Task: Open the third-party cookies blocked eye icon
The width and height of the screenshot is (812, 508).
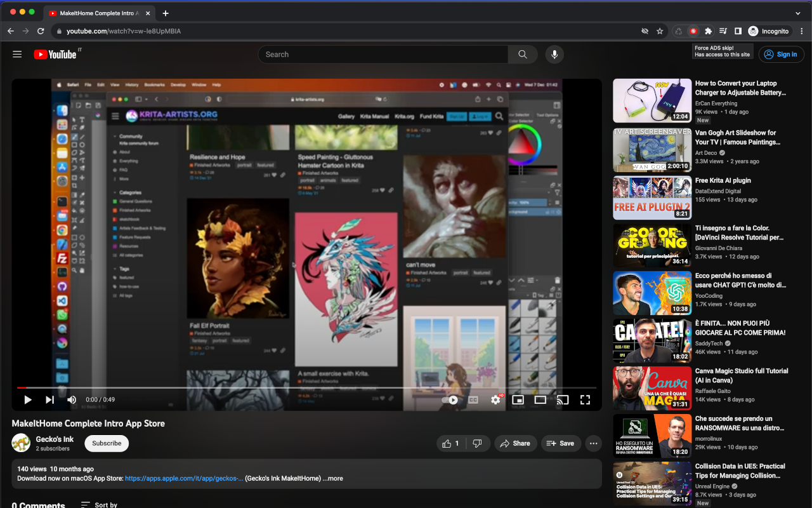Action: (x=645, y=30)
